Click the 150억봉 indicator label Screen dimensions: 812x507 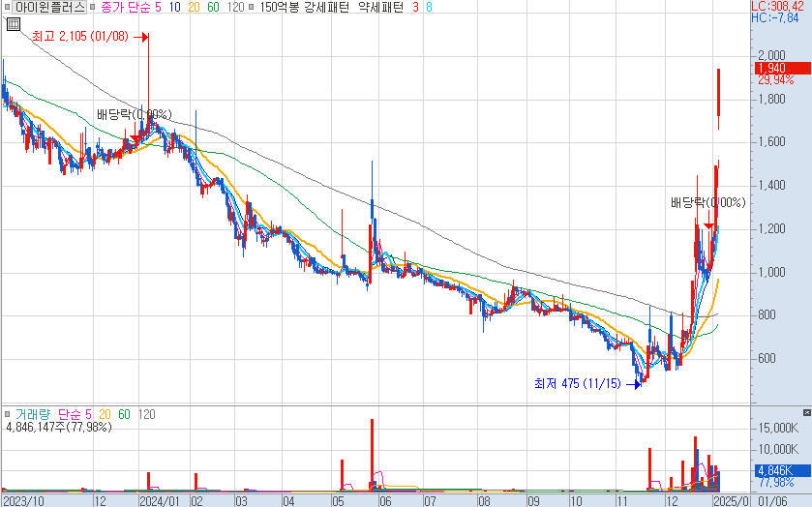[279, 7]
